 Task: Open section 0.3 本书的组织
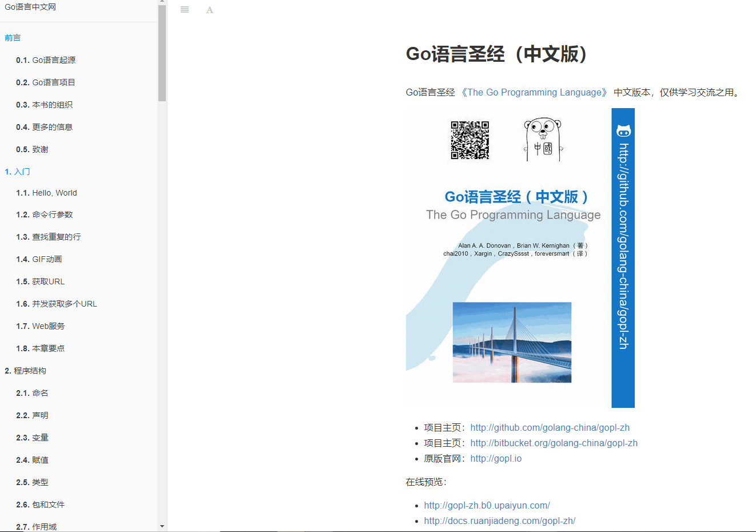45,105
